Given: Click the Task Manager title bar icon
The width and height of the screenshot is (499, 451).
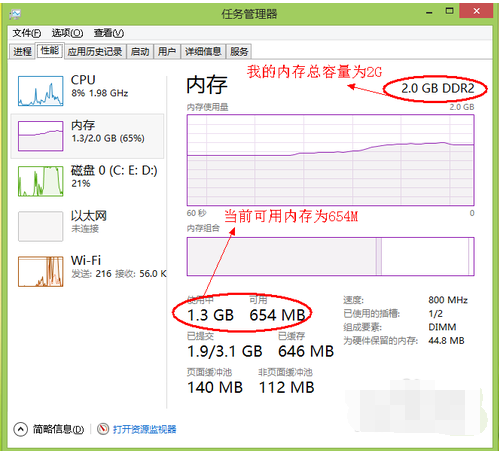Looking at the screenshot, I should [x=15, y=14].
